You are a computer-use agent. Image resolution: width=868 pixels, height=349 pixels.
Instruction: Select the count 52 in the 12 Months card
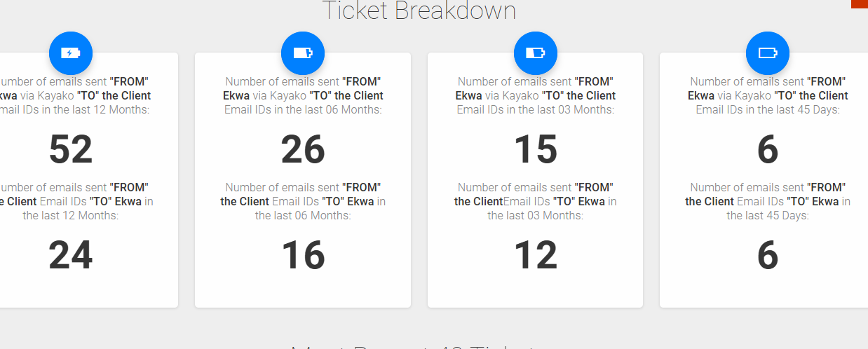click(71, 150)
